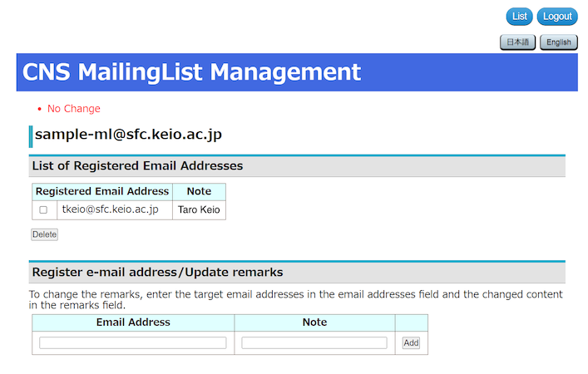This screenshot has width=588, height=374.
Task: Click the Delete button
Action: coord(44,234)
